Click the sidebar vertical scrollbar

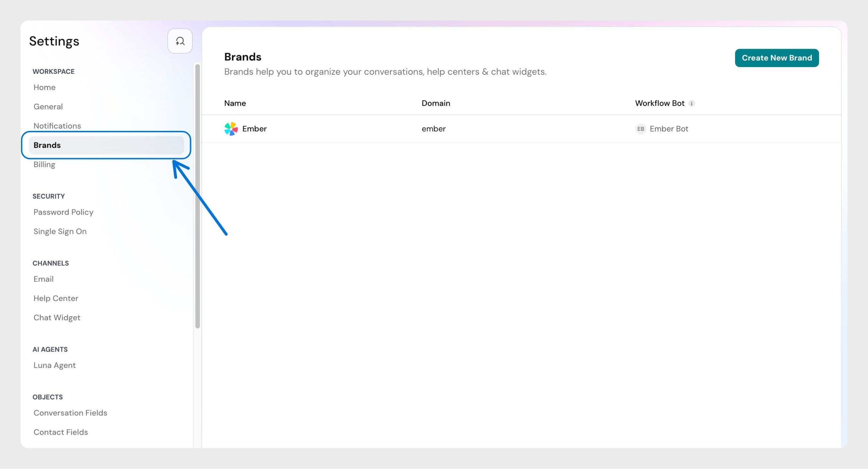coord(197,195)
